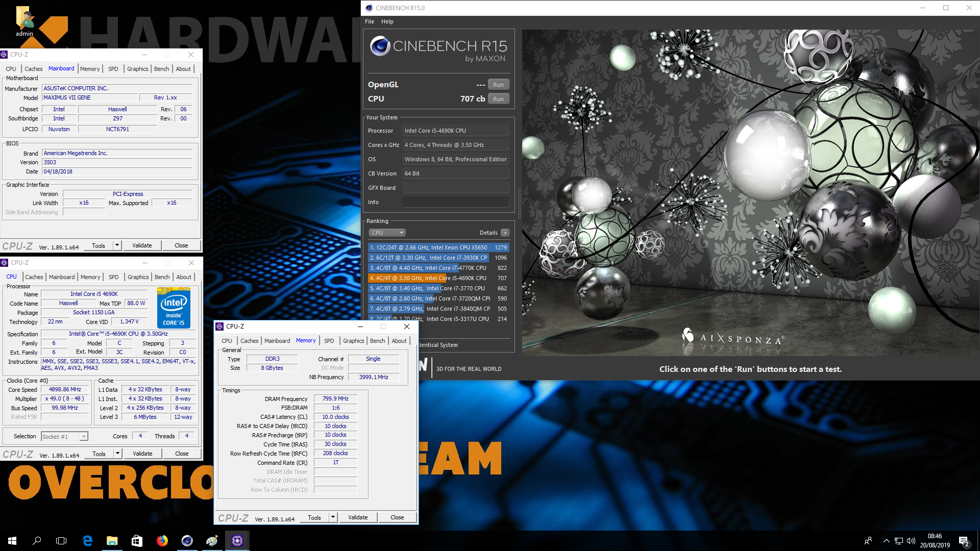
Task: Open Tools dropdown arrow in Mainboard CPU-Z window
Action: (117, 245)
